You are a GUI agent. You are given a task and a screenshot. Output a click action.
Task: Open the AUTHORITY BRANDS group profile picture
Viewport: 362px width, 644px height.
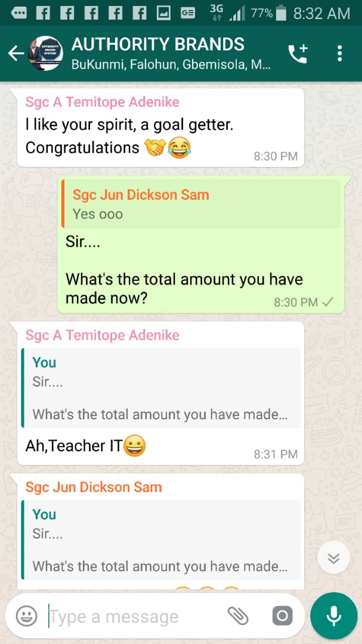pos(46,54)
